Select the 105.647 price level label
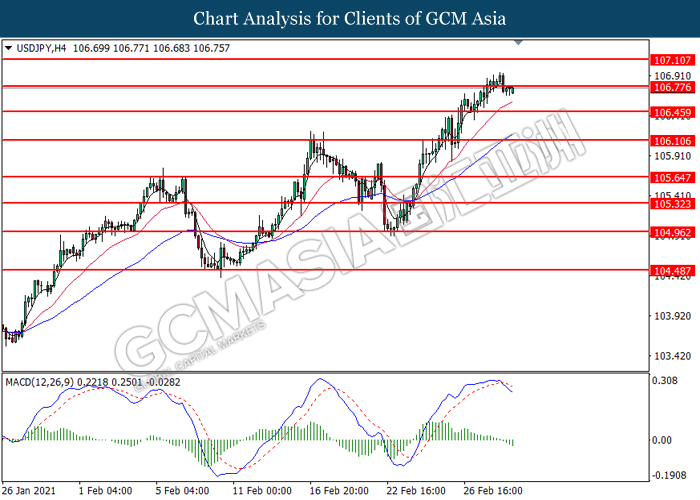The image size is (700, 500). pyautogui.click(x=672, y=178)
